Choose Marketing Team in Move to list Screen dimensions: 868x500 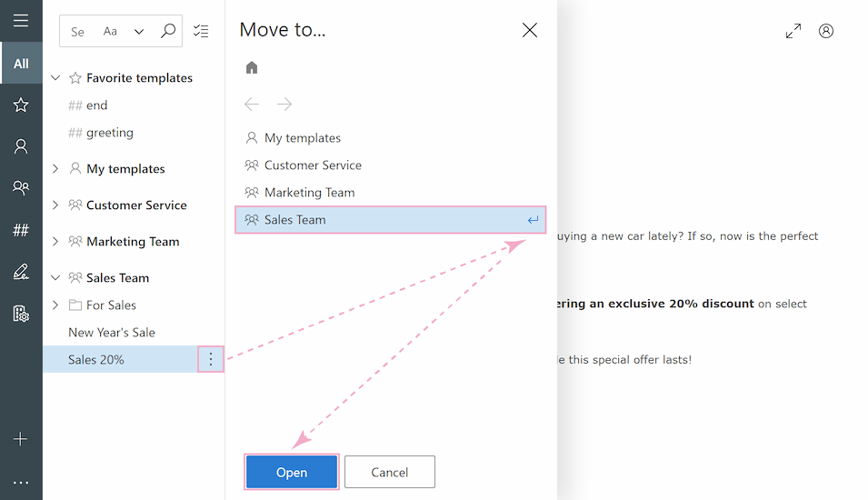309,192
